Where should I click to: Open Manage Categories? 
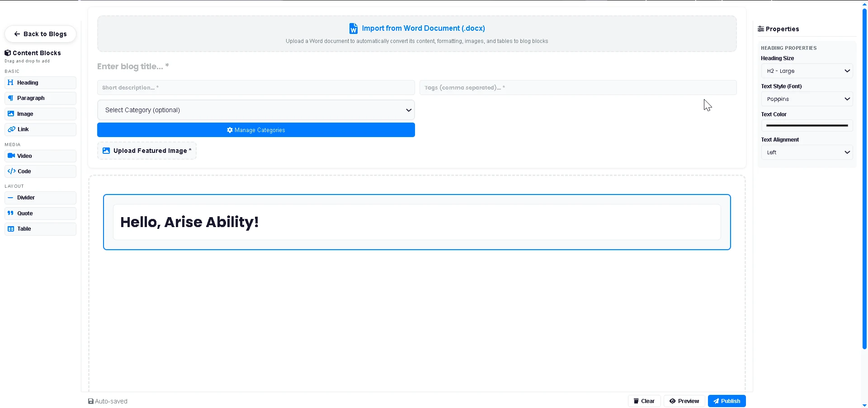click(256, 130)
